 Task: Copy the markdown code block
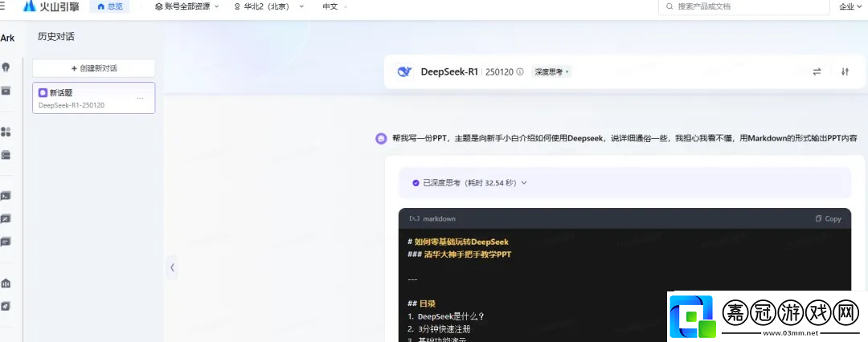click(x=828, y=218)
